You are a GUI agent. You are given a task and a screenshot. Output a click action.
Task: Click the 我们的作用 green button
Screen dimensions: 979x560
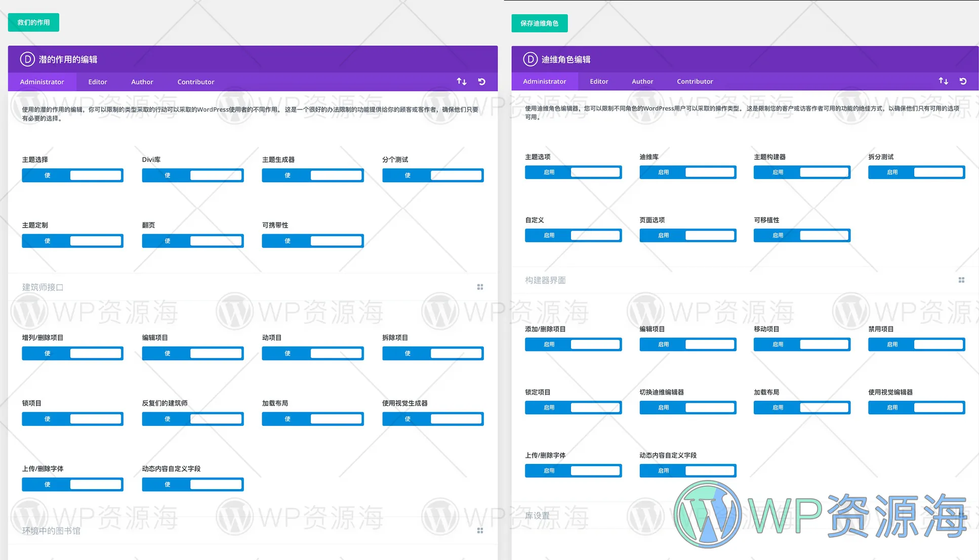tap(33, 22)
